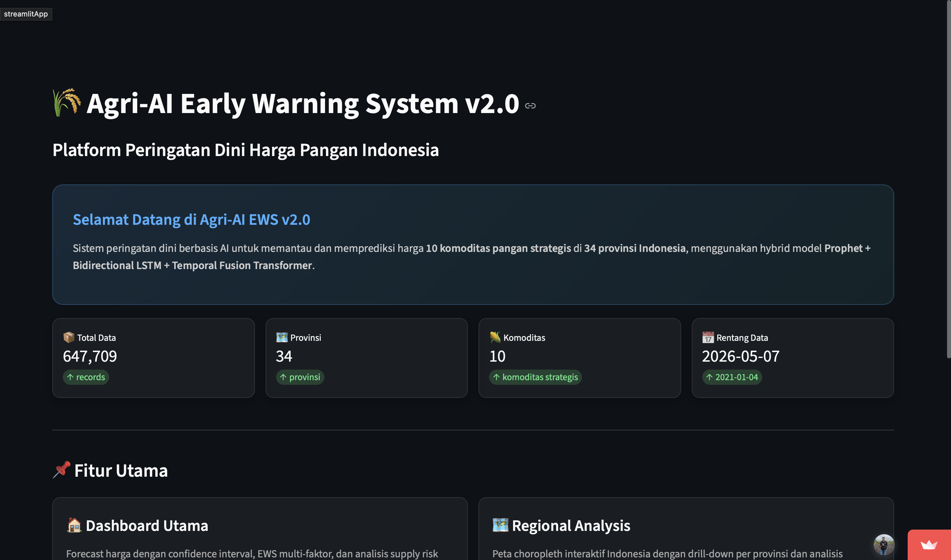Open the creator profile avatar

(x=884, y=544)
